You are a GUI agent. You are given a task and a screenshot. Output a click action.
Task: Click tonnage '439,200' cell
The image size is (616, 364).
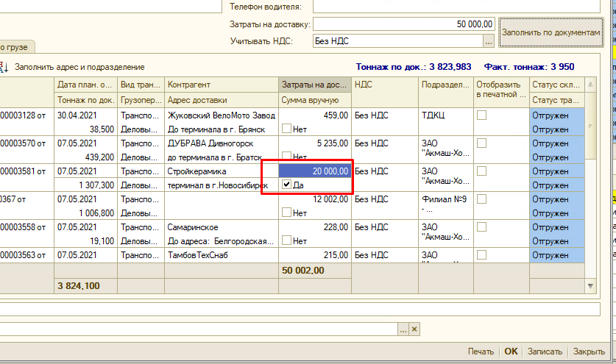pos(85,157)
